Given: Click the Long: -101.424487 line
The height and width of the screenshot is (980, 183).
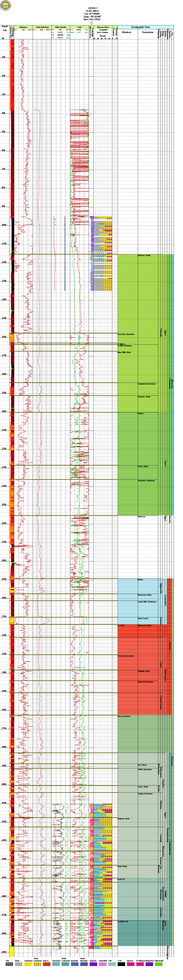Looking at the screenshot, I should pyautogui.click(x=91, y=16).
